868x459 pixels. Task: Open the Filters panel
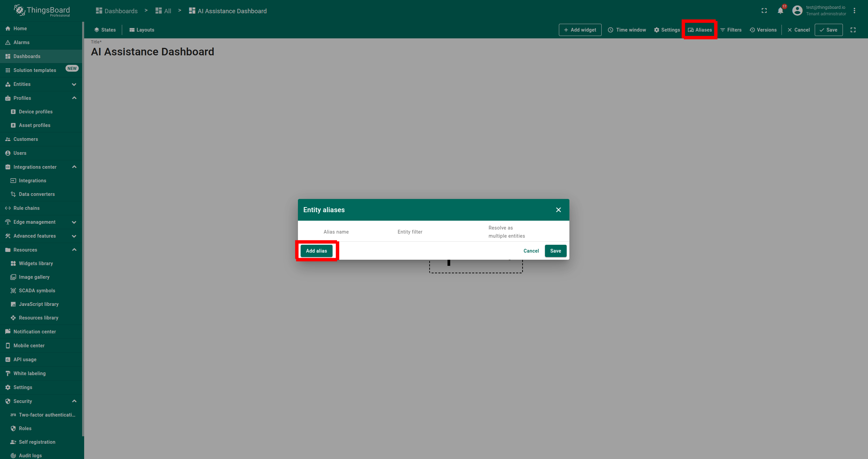pos(731,30)
